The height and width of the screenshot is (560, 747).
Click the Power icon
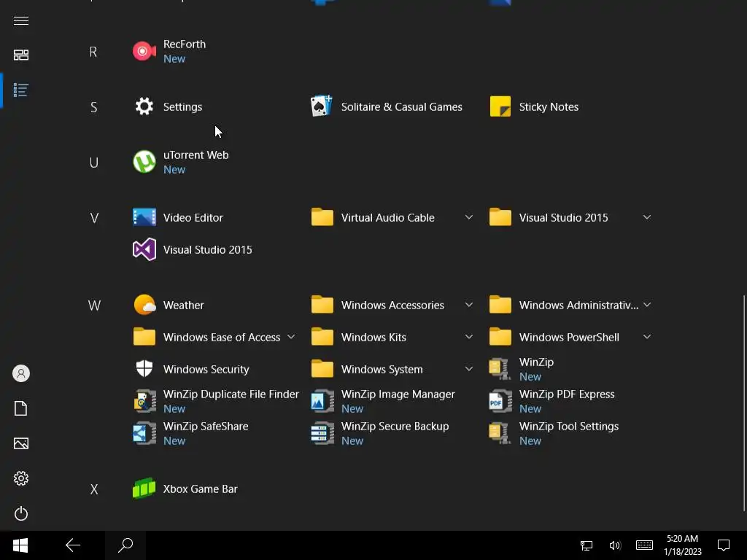pos(21,513)
